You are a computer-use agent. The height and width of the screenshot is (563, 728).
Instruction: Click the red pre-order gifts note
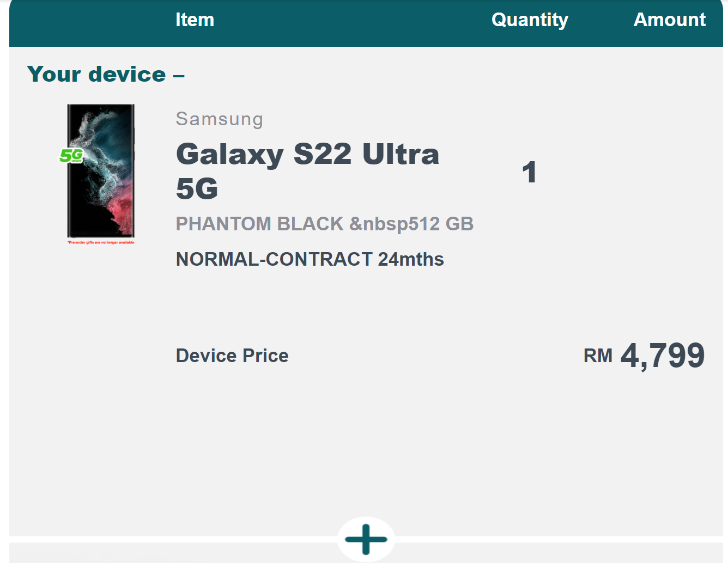[x=101, y=242]
